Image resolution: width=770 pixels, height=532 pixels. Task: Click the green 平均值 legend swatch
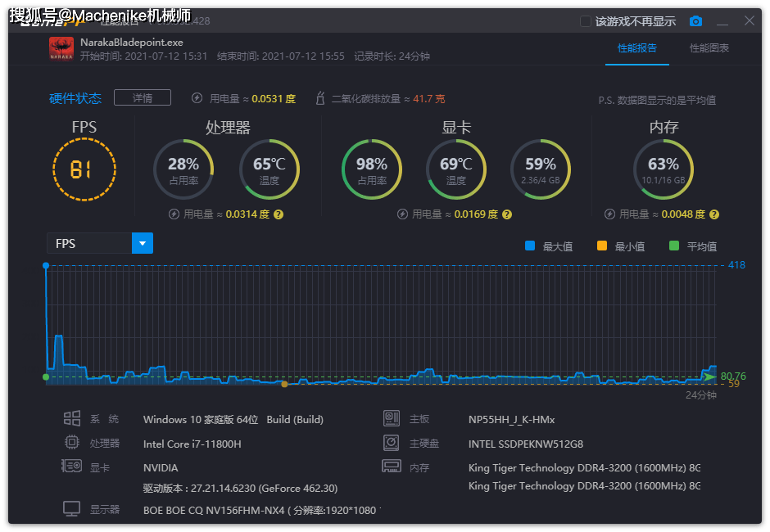674,246
